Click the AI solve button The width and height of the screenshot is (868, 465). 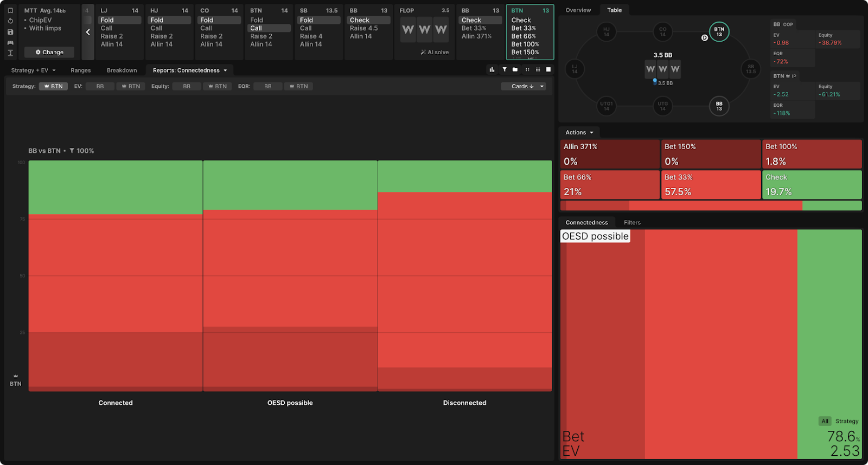[435, 52]
